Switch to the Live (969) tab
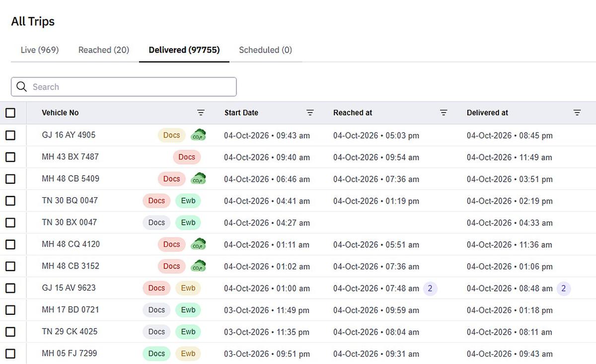 point(40,50)
